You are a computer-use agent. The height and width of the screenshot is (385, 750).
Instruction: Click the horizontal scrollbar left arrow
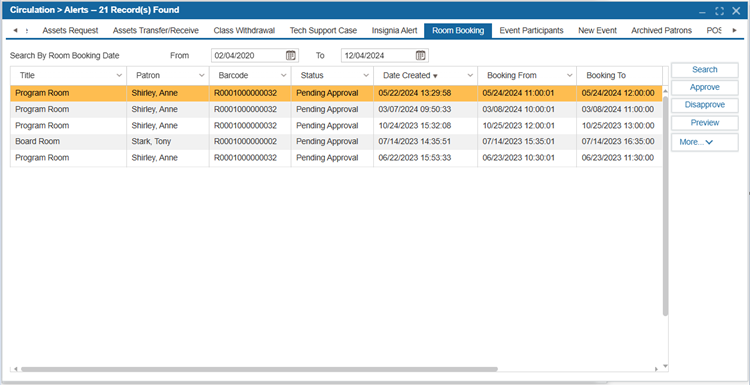[x=16, y=369]
